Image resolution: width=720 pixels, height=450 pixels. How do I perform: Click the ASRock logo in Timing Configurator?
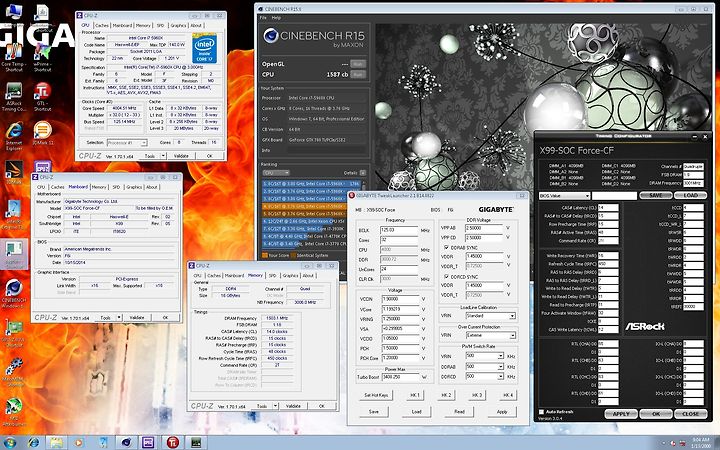tap(645, 326)
